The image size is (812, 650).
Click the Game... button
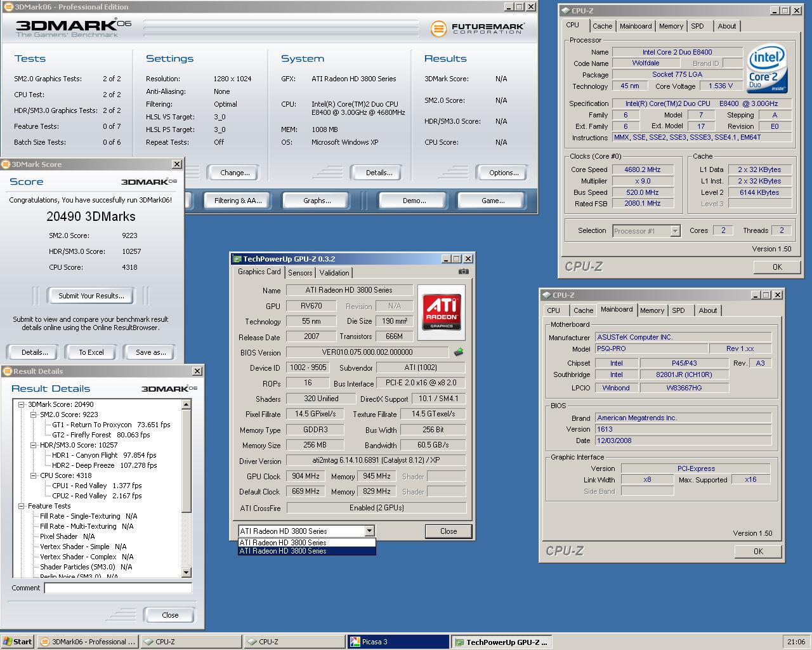click(492, 201)
